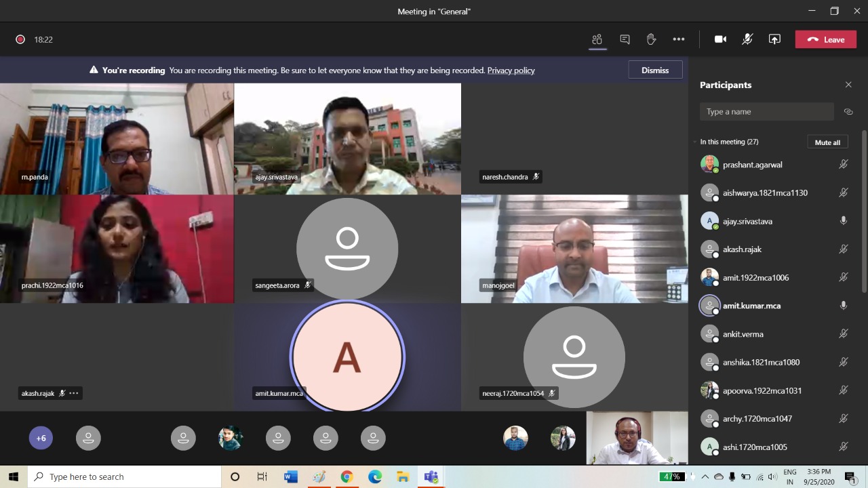Viewport: 868px width, 488px height.
Task: Toggle the camera on or off
Action: tap(720, 39)
